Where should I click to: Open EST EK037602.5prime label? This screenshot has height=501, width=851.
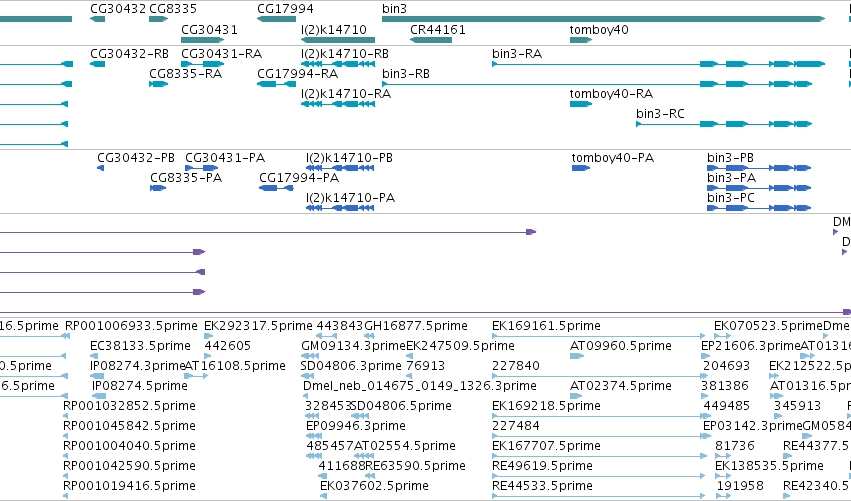point(374,486)
